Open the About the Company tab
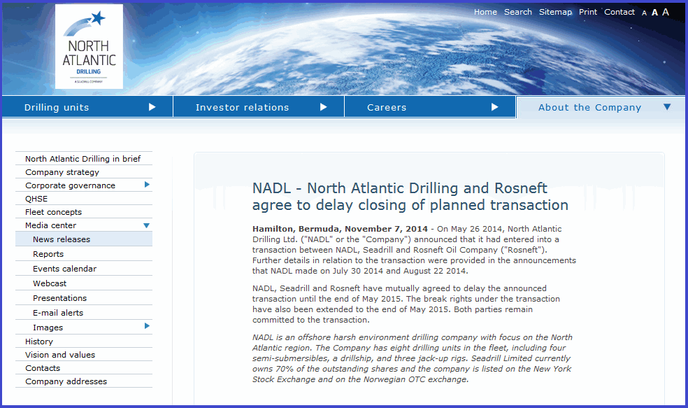 601,107
